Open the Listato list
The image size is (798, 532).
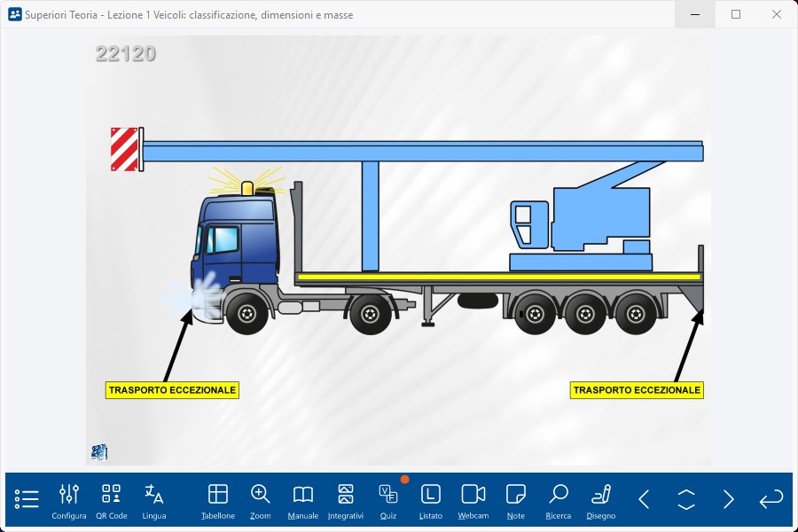431,500
